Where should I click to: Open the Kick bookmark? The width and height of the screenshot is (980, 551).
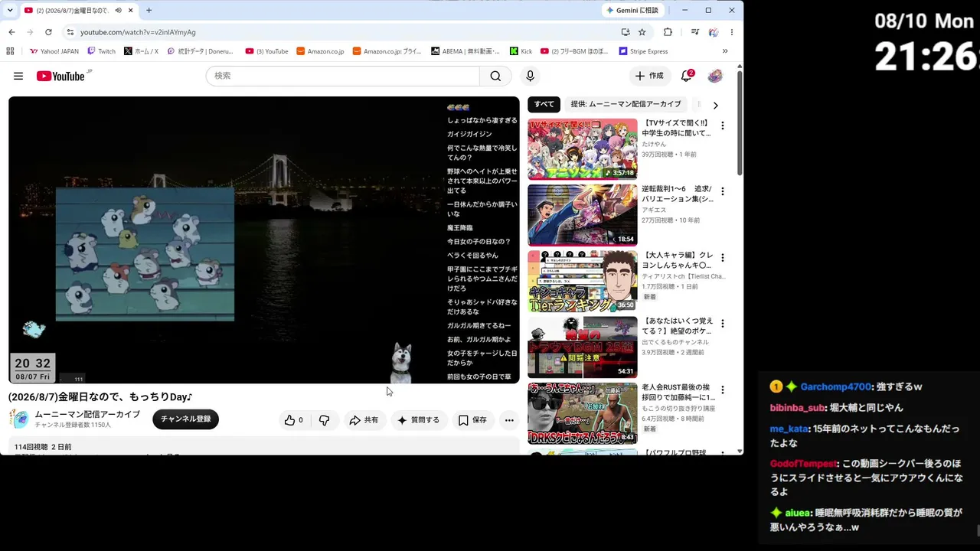coord(521,51)
